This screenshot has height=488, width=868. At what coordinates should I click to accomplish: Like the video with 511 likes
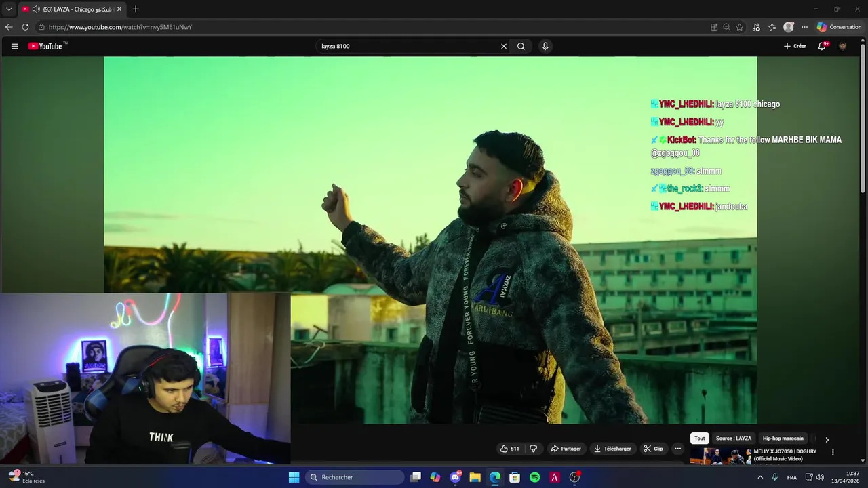(509, 449)
